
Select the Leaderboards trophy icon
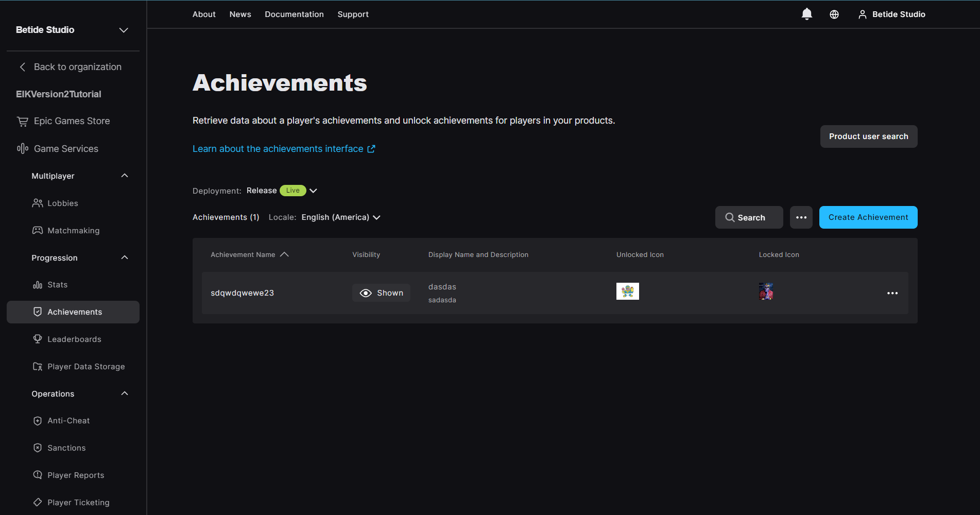[x=37, y=339]
